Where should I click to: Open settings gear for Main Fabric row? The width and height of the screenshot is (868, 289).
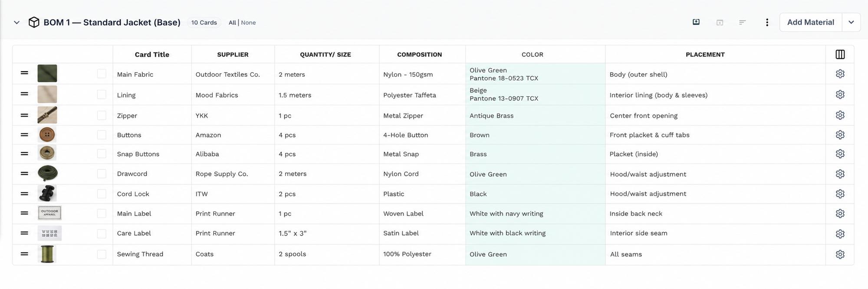click(x=840, y=74)
